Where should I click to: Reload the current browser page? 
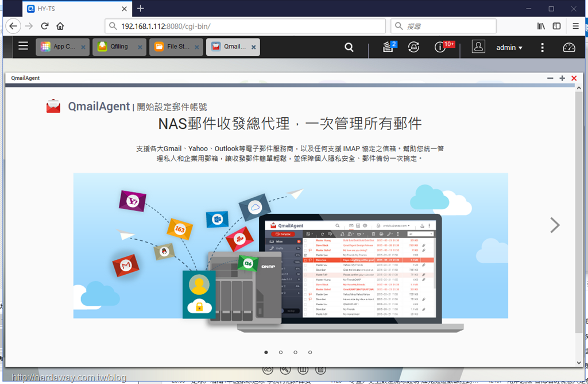[x=45, y=26]
